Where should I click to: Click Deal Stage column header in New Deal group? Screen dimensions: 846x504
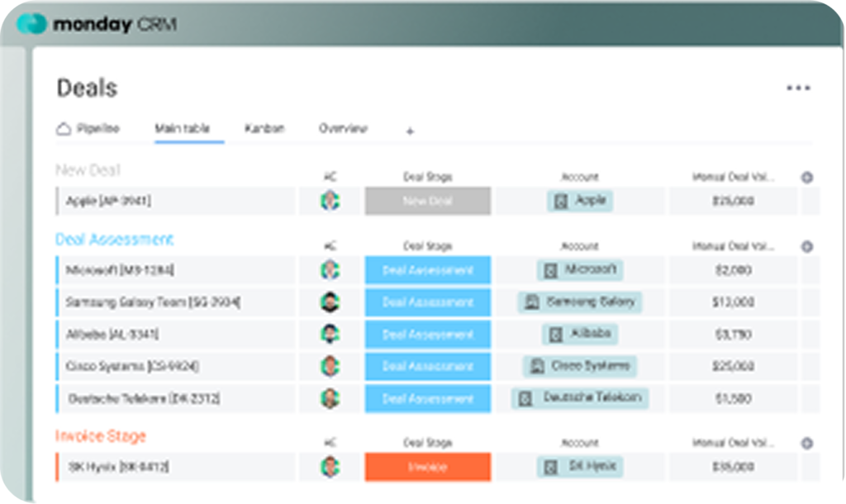coord(428,177)
